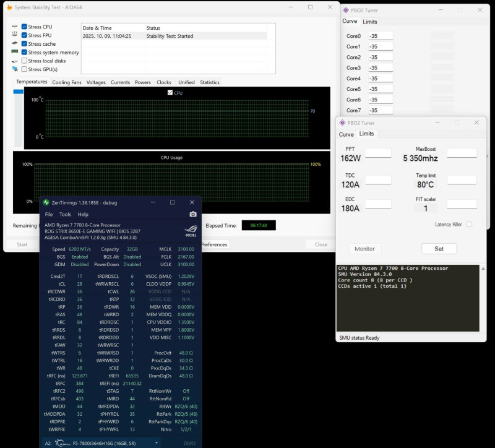This screenshot has width=495, height=448.
Task: Close the ZenTimings window
Action: tap(192, 202)
